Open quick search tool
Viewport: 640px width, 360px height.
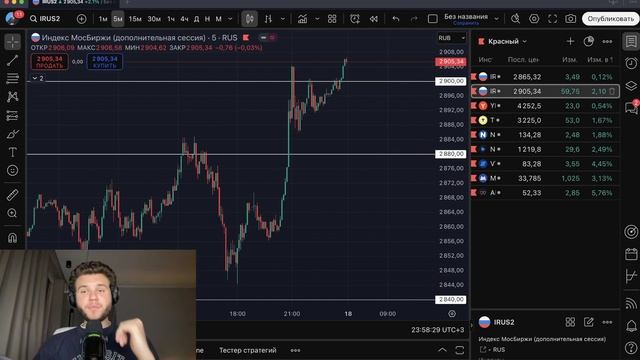point(516,19)
